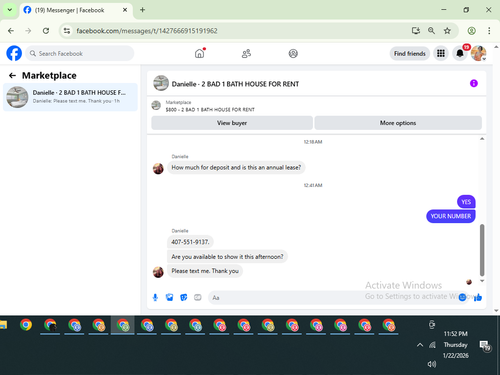Open the Facebook menu grid icon
Viewport: 500px width, 375px height.
pyautogui.click(x=441, y=53)
